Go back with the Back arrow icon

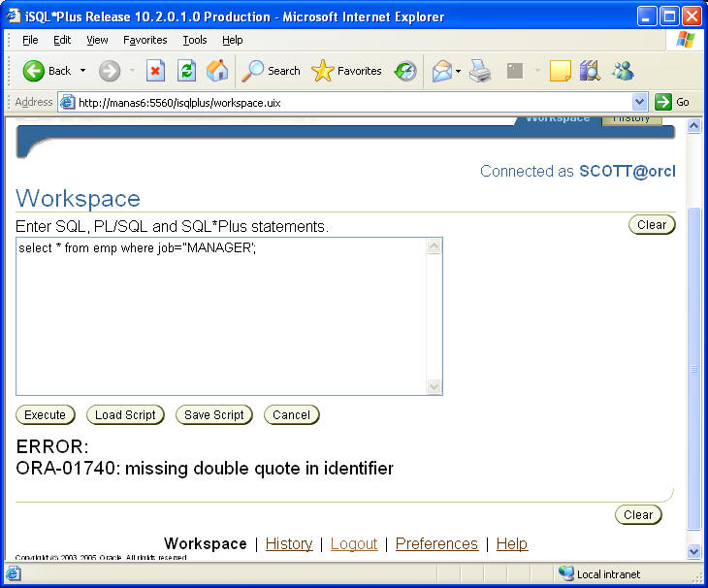(x=33, y=71)
